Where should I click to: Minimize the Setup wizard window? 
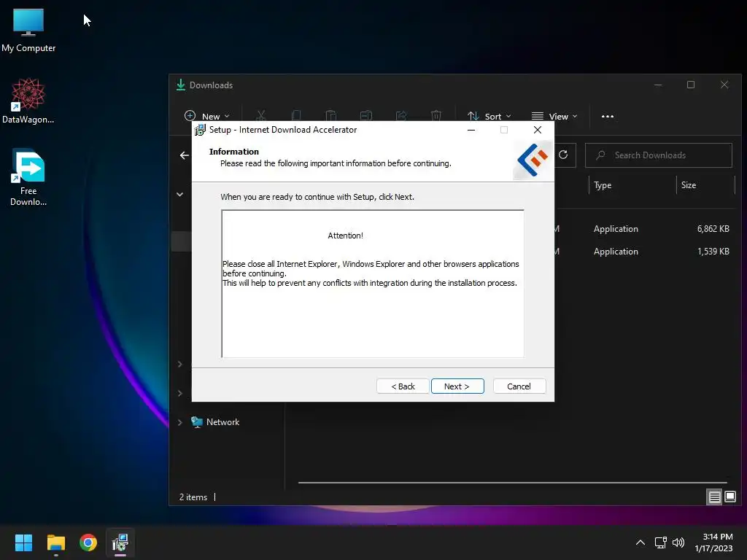[471, 130]
